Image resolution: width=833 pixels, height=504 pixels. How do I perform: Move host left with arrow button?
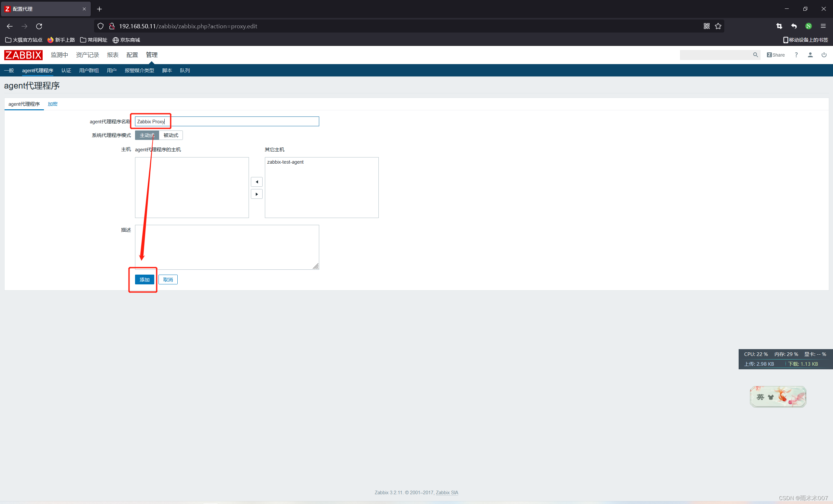(257, 182)
